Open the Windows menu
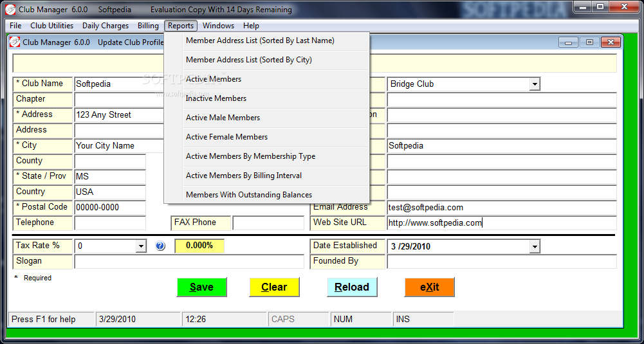The width and height of the screenshot is (644, 344). point(219,26)
